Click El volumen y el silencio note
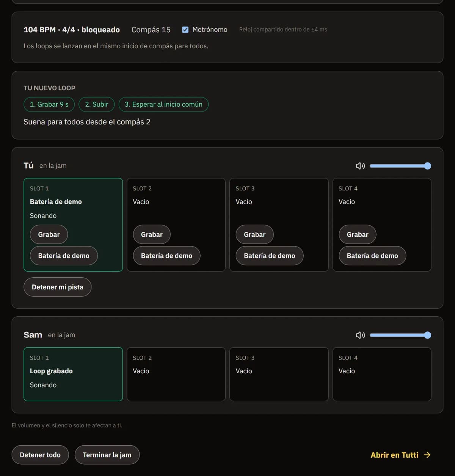 [67, 426]
